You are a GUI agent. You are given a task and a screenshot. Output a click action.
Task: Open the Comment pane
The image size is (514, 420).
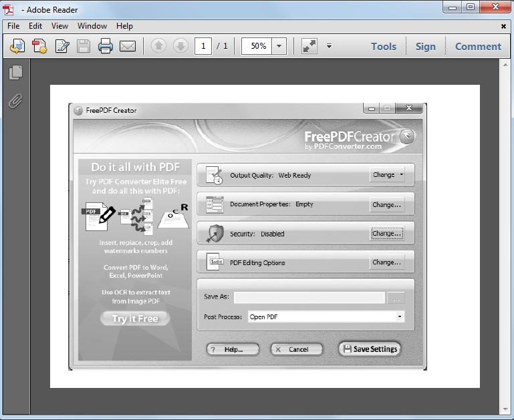point(478,47)
